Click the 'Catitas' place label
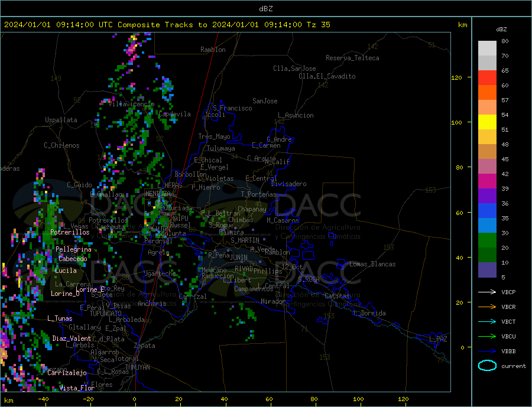Screen dimensions: 532x407 337,296
